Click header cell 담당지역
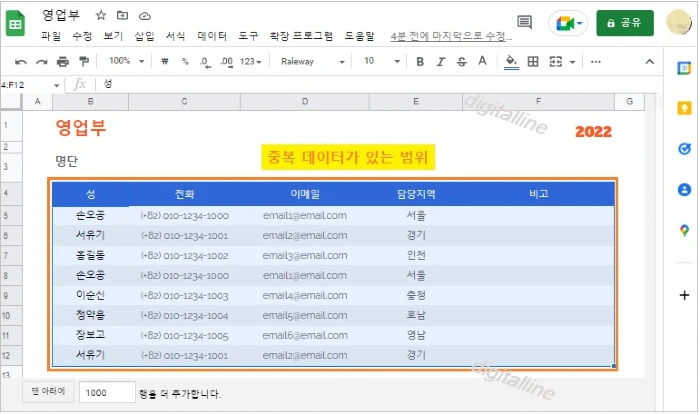 [x=416, y=194]
